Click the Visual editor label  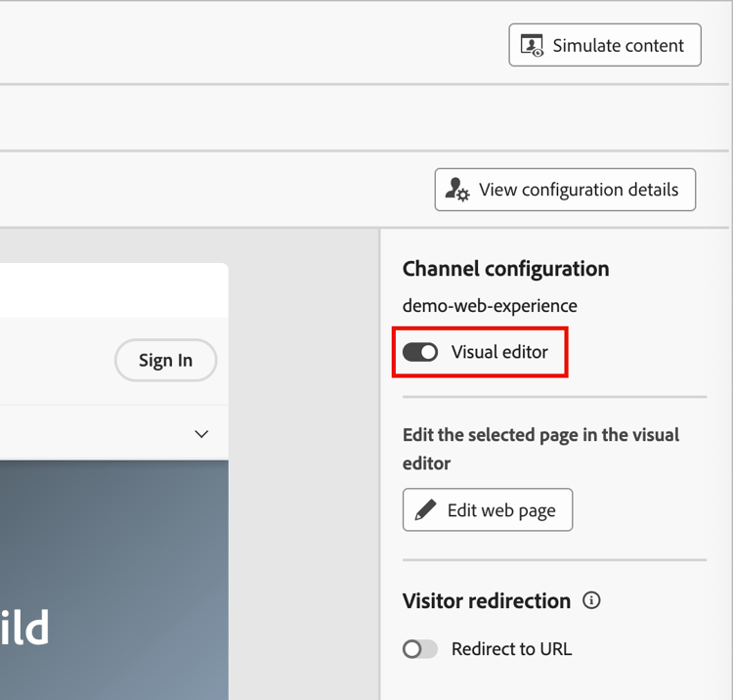click(499, 352)
